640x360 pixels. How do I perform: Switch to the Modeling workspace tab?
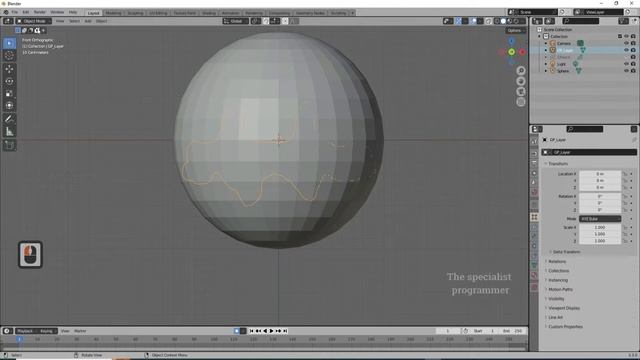(113, 13)
